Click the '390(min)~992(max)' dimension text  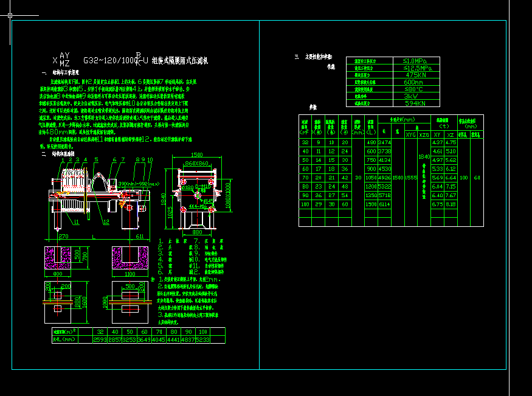(139, 184)
